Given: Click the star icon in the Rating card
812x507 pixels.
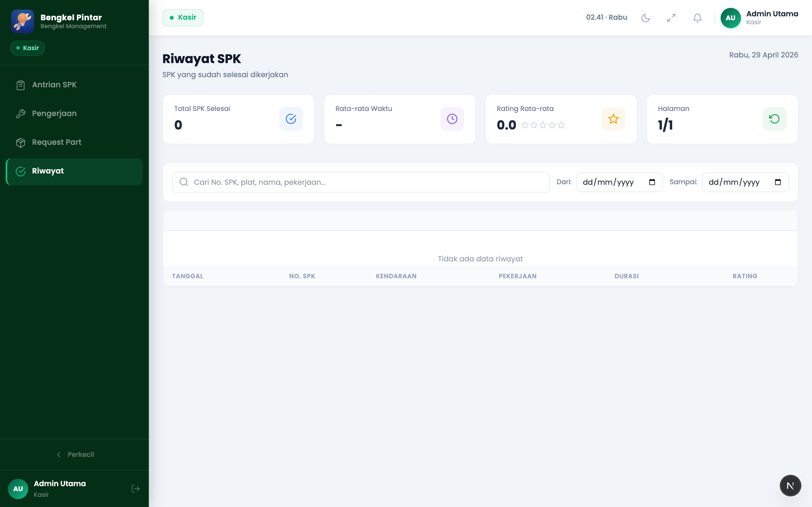Looking at the screenshot, I should point(613,119).
